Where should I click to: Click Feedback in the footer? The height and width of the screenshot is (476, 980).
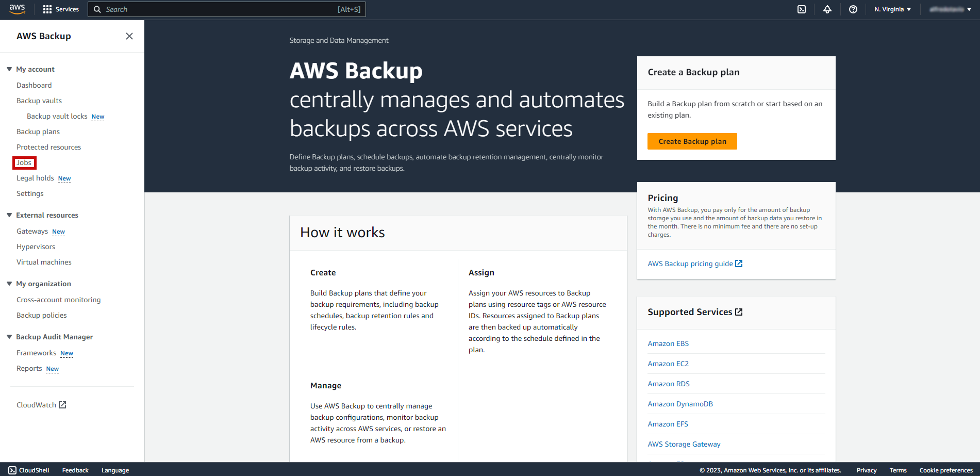tap(75, 470)
